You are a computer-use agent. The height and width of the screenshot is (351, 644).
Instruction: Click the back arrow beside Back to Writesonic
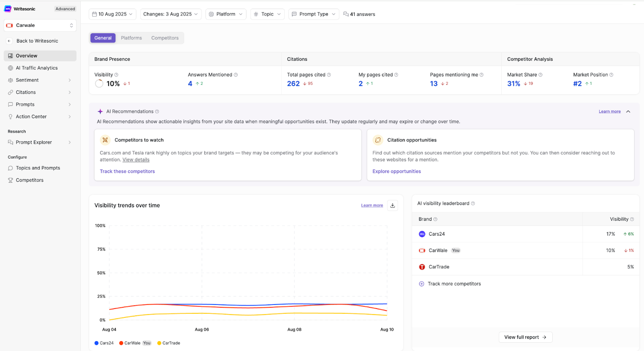[9, 41]
